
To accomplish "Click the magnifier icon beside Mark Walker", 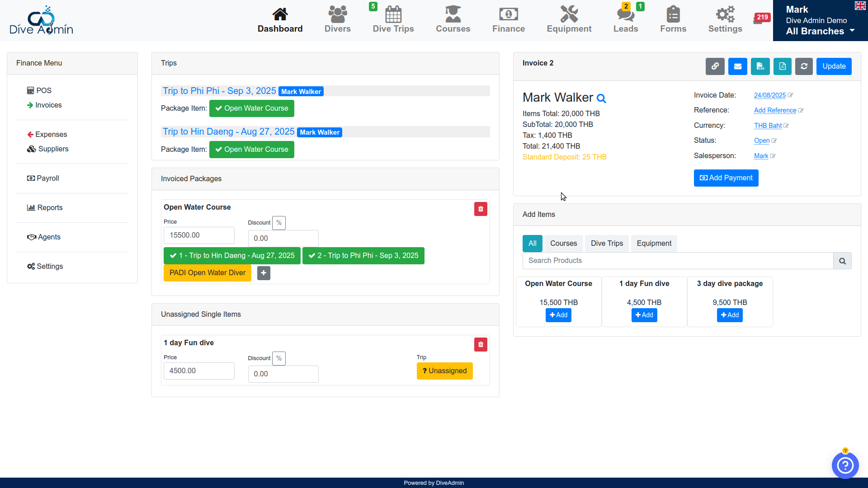I will (601, 99).
